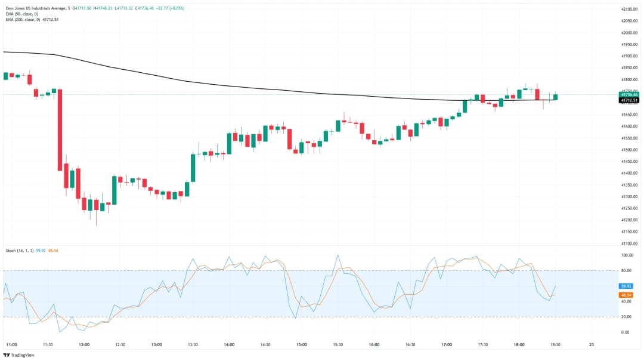Image resolution: width=644 pixels, height=361 pixels.
Task: Click the 18:30 time axis label
Action: click(x=555, y=344)
